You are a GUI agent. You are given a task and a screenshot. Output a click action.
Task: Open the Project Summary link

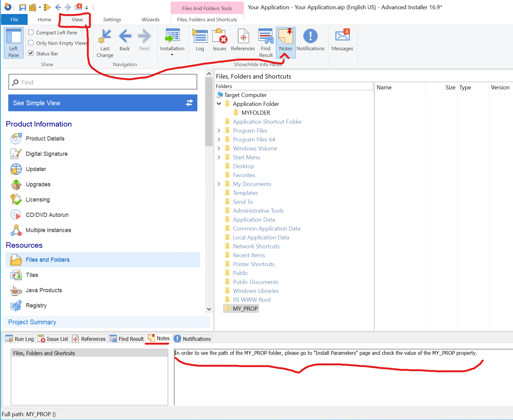click(32, 322)
